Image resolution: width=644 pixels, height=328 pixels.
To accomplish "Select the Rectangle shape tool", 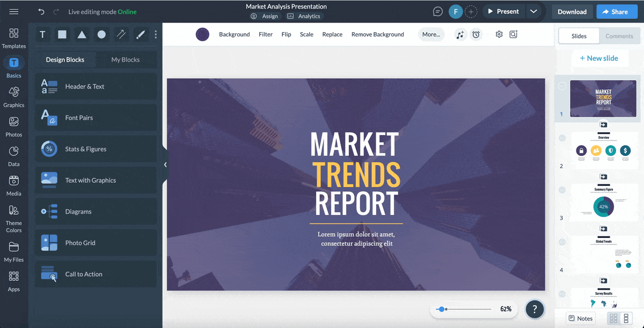I will click(62, 34).
